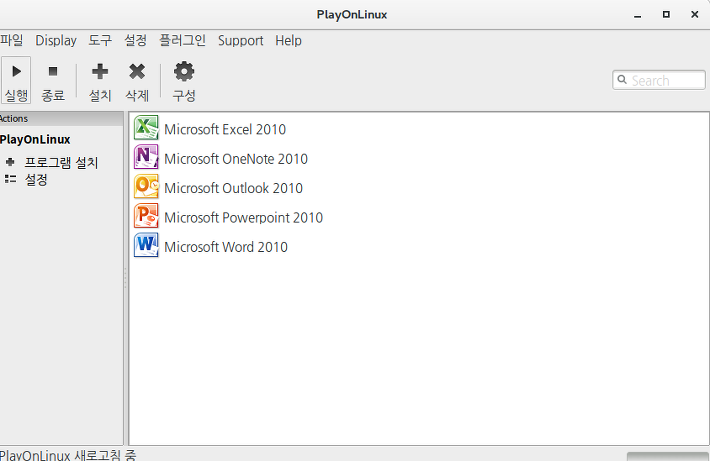
Task: Select the Microsoft Excel 2010 icon
Action: [146, 128]
